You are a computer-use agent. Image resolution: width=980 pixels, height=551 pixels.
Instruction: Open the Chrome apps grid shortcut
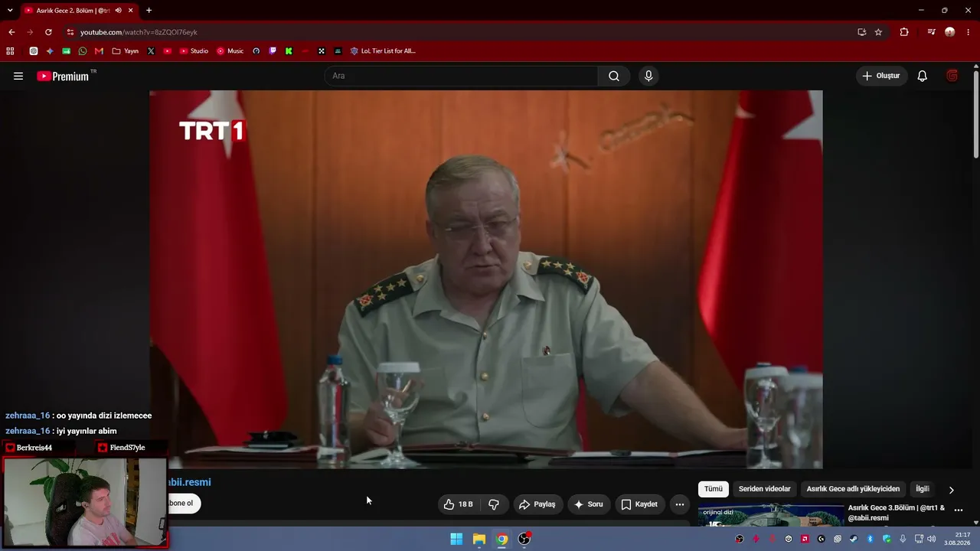(10, 51)
